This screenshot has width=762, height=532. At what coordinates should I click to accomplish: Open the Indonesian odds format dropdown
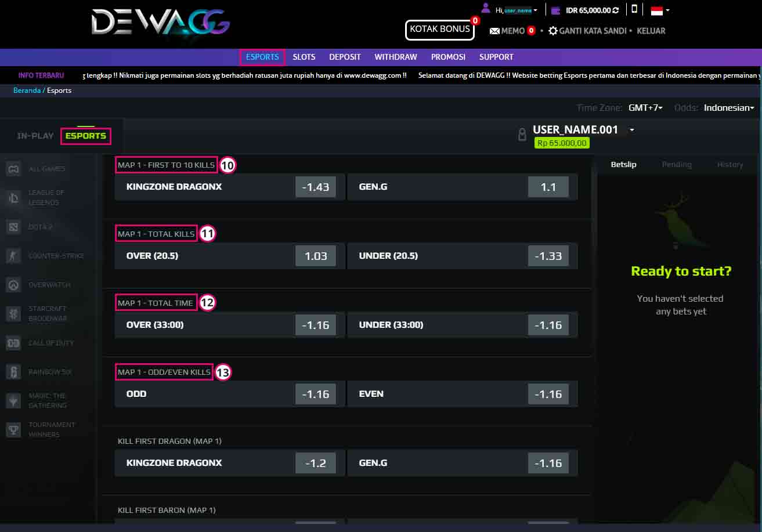tap(729, 108)
